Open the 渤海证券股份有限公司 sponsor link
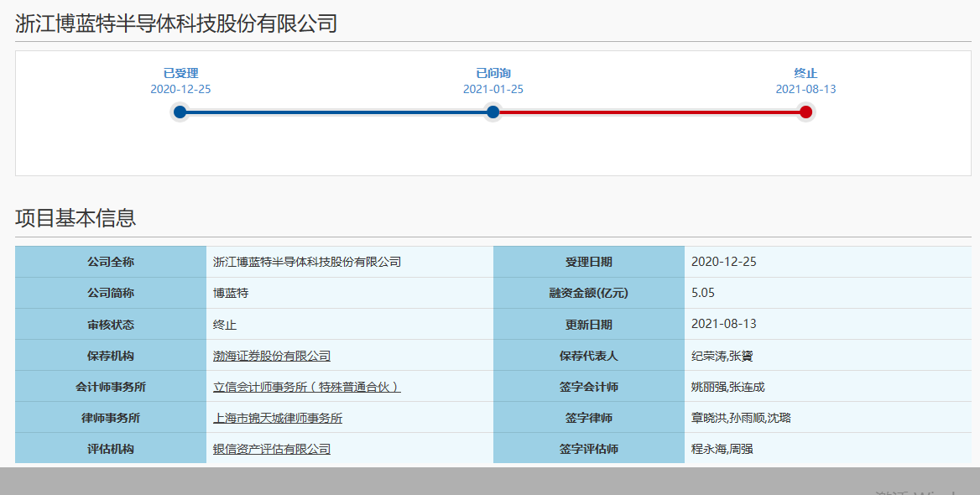The height and width of the screenshot is (495, 980). click(272, 356)
